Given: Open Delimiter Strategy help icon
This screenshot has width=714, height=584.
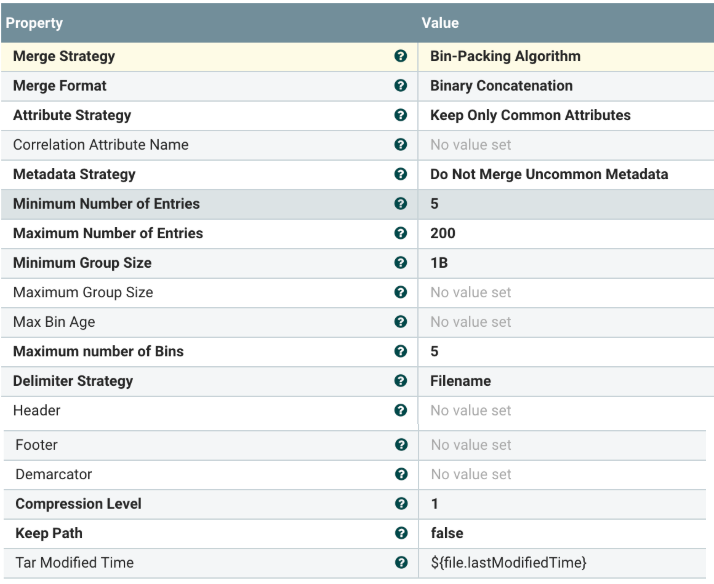Looking at the screenshot, I should 400,381.
